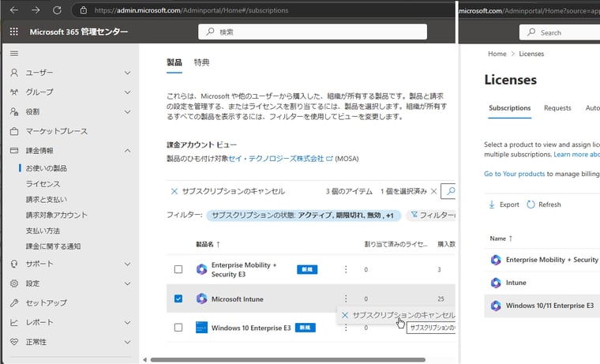Open 支払い方法 in sidebar
Screen dimensions: 600x364
(43, 231)
